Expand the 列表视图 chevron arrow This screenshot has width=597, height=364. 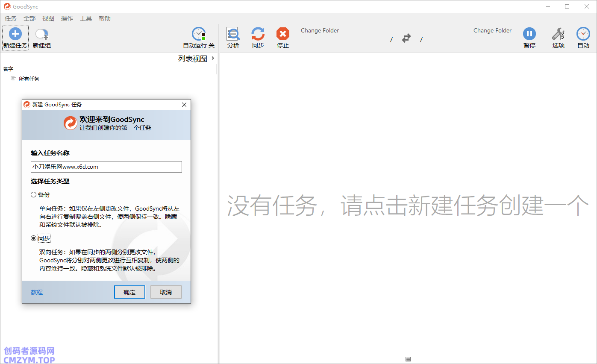(213, 59)
